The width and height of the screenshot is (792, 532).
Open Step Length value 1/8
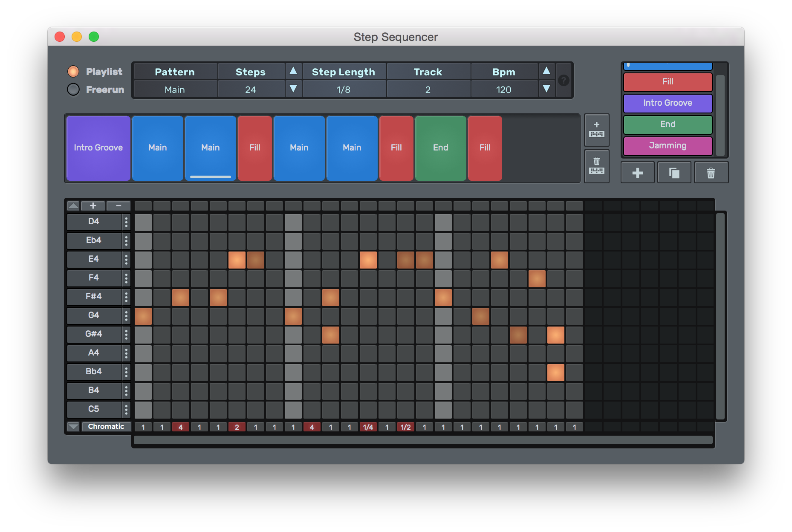pos(344,90)
